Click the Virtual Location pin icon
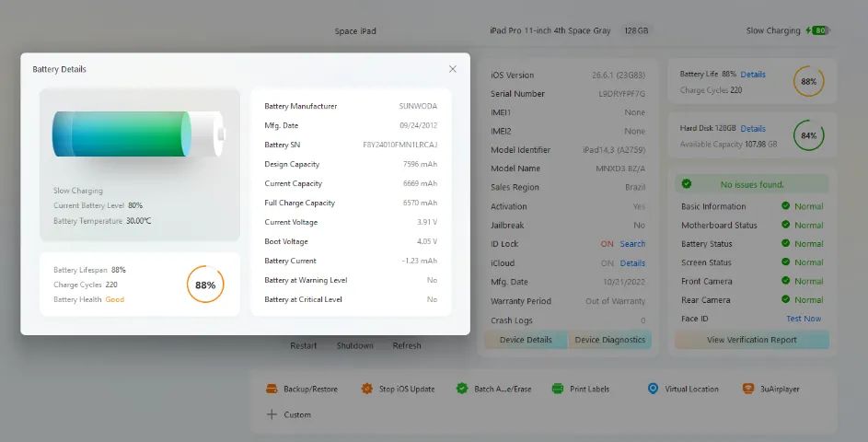The width and height of the screenshot is (868, 442). pos(654,389)
